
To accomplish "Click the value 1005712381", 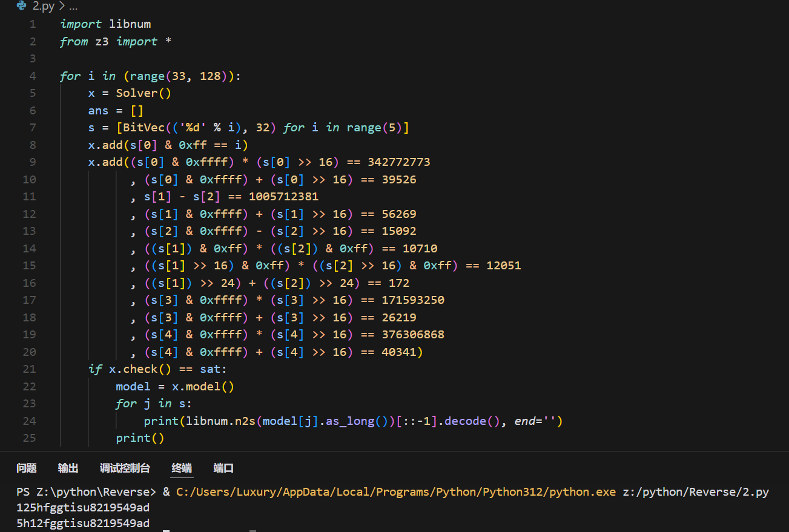I will point(283,197).
